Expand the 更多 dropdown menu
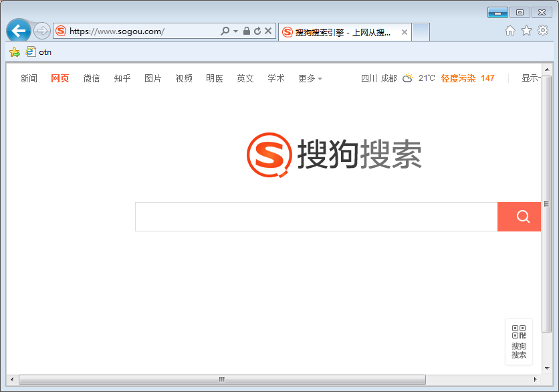 (310, 78)
